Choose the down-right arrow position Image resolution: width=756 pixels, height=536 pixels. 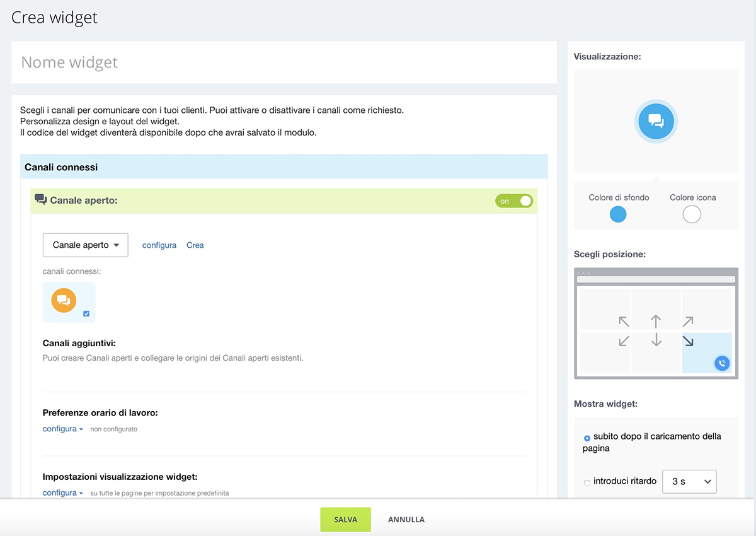688,341
